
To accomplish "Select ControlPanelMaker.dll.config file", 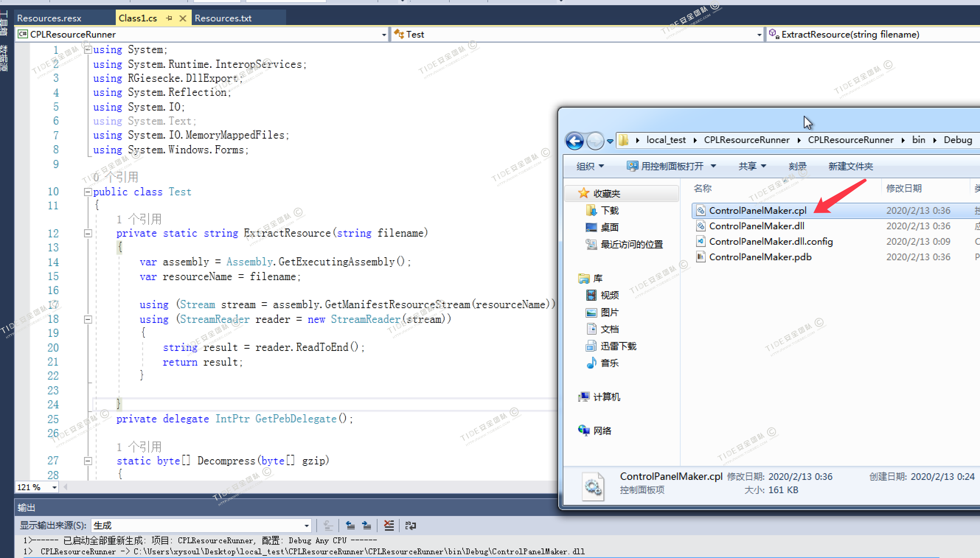I will pyautogui.click(x=770, y=241).
